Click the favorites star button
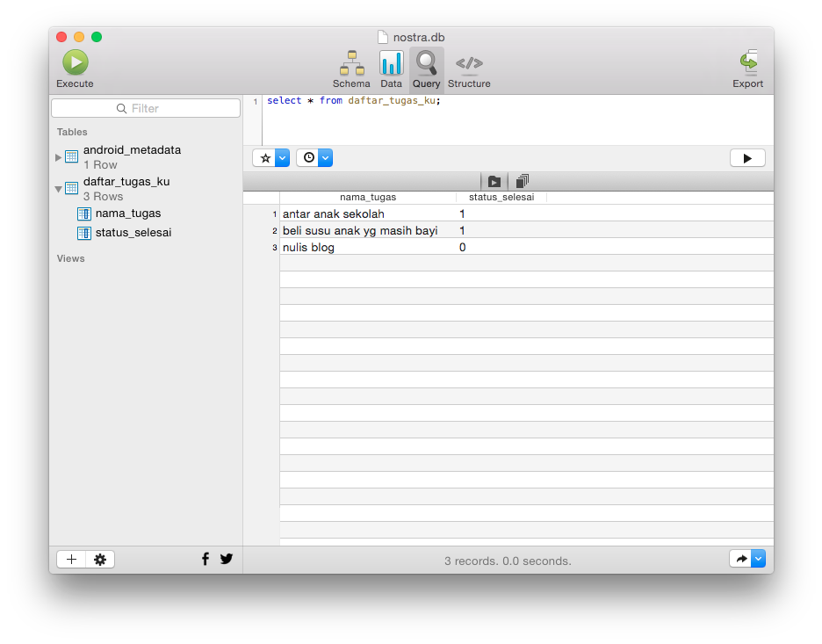The height and width of the screenshot is (644, 822). [x=264, y=158]
